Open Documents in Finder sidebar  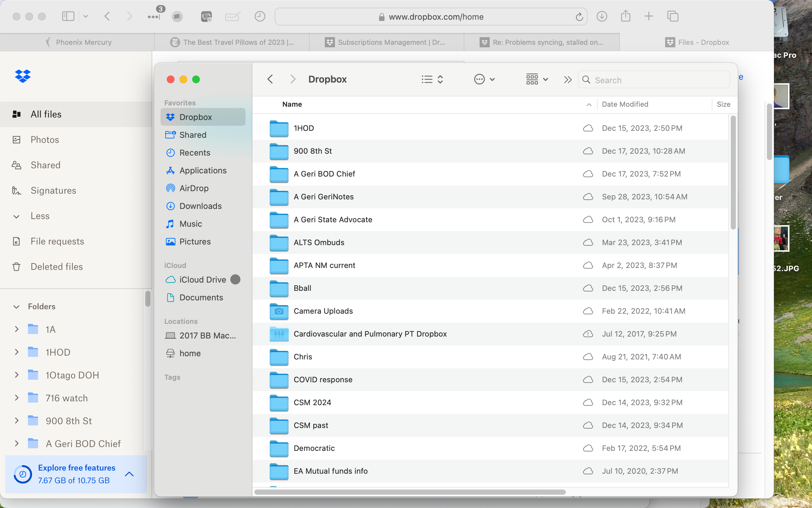203,297
